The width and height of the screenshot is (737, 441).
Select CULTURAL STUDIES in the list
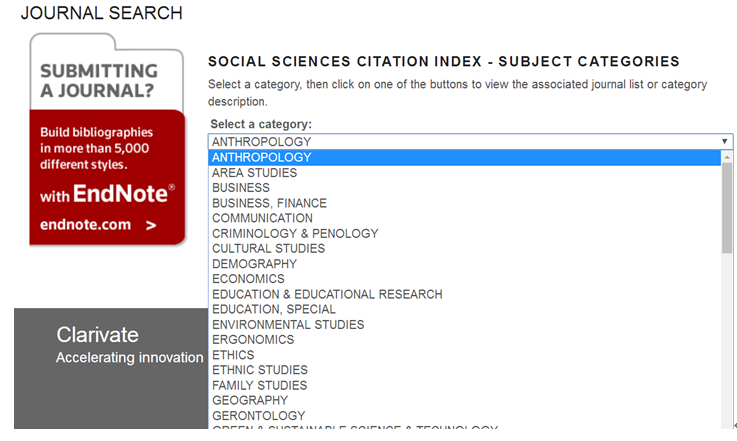coord(268,248)
